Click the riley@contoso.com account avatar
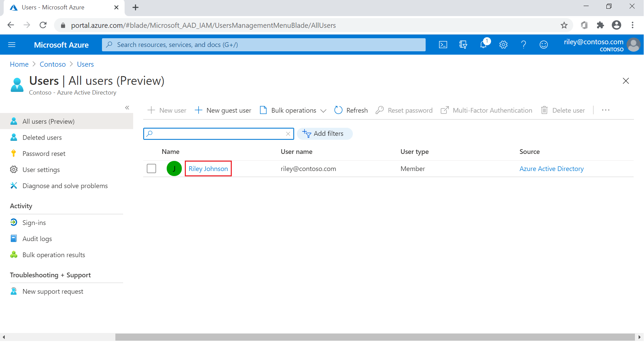Viewport: 644px width, 342px height. click(633, 45)
